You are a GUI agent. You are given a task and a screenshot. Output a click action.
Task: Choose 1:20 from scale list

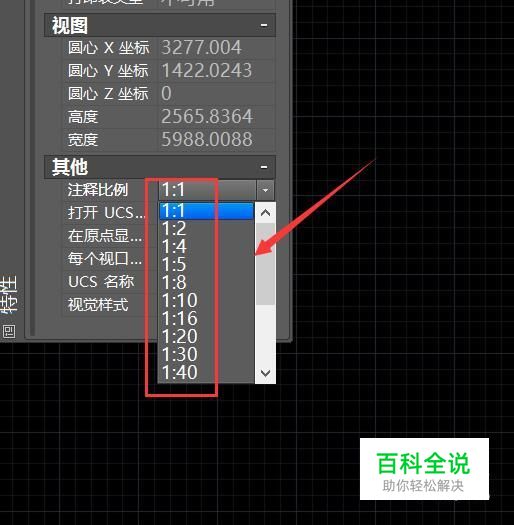[206, 336]
